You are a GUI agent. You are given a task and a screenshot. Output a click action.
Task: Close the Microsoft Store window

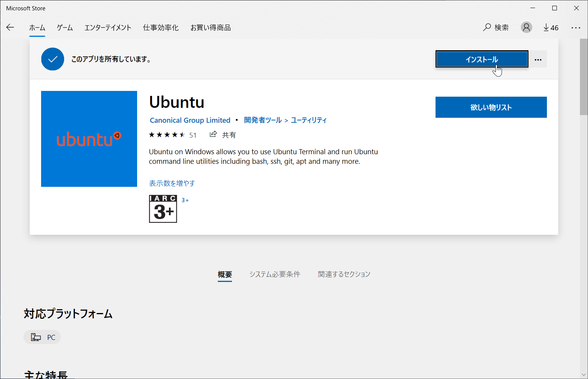[576, 8]
